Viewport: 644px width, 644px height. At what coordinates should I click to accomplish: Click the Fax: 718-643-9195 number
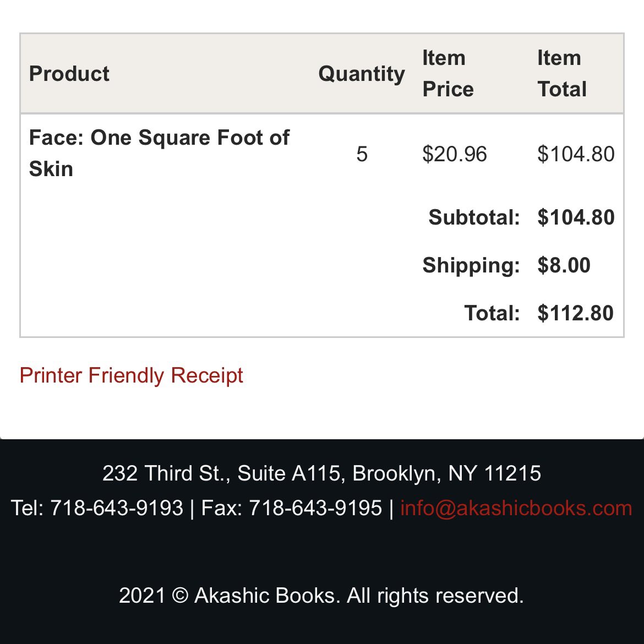pos(292,508)
